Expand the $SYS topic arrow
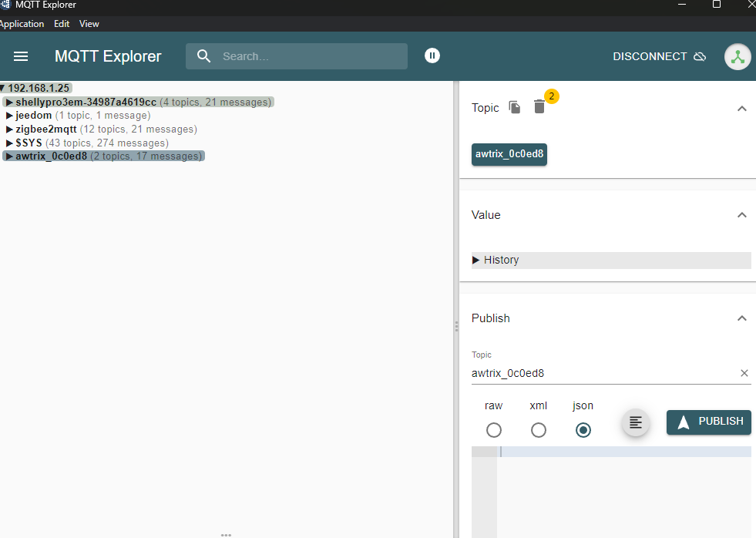 click(9, 143)
